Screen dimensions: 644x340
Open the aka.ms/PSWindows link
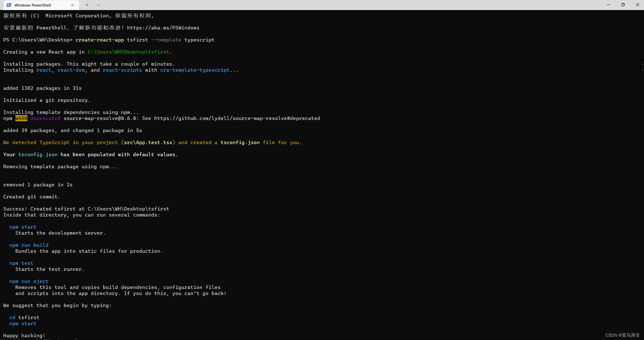click(163, 28)
